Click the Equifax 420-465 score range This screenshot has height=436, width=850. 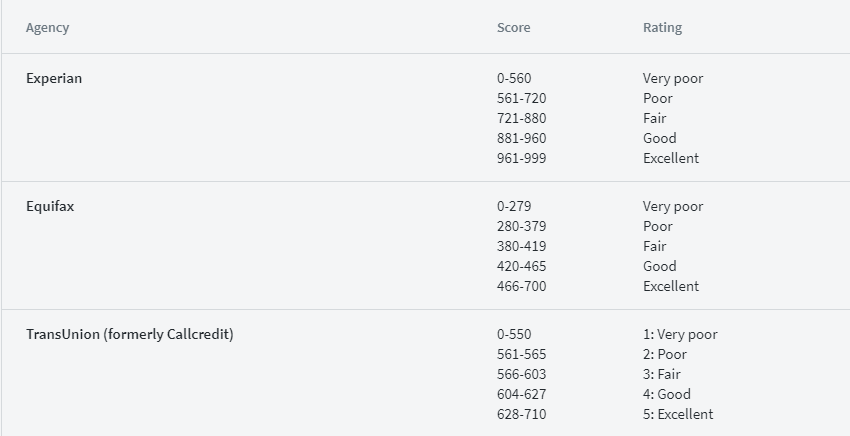pyautogui.click(x=521, y=266)
